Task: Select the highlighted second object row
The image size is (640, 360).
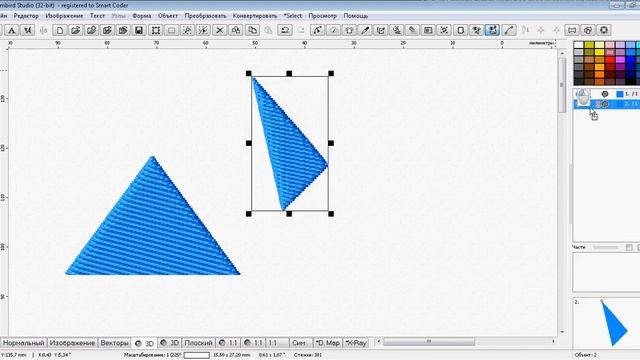Action: coord(607,104)
